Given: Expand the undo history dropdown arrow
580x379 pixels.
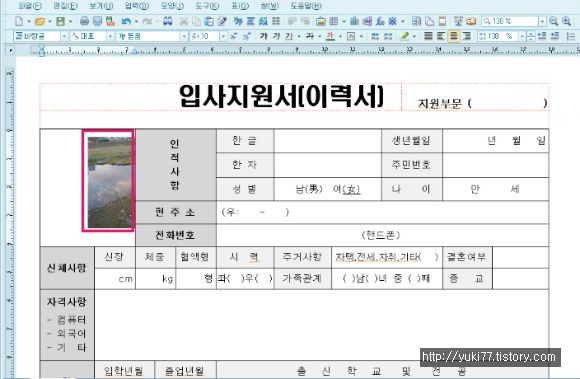Looking at the screenshot, I should (x=136, y=21).
